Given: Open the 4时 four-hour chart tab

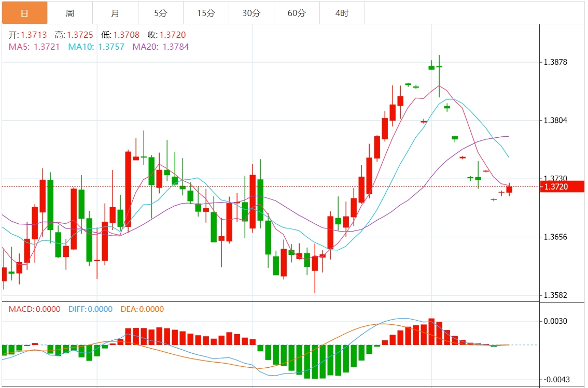Looking at the screenshot, I should [x=342, y=13].
